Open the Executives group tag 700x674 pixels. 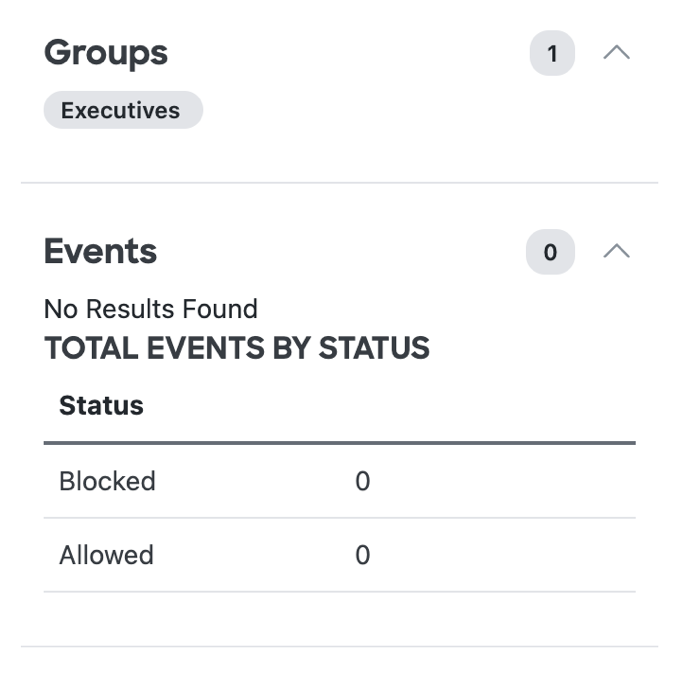[123, 110]
